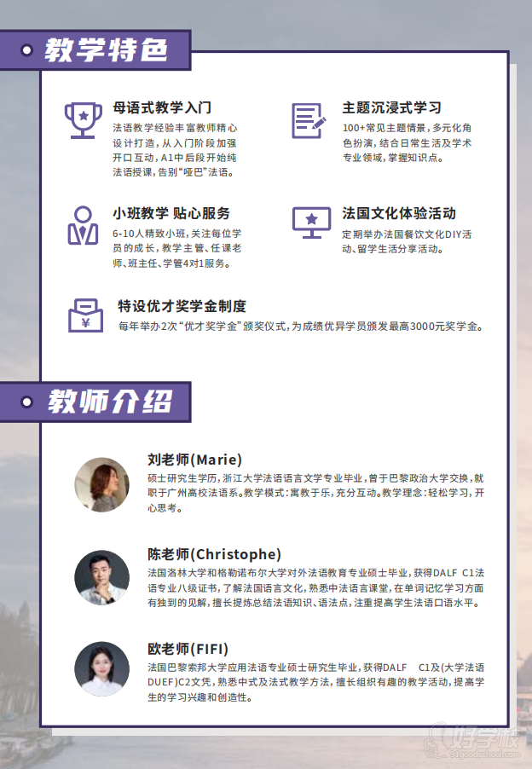Click the 陈老师(Christophe) name title
532x769 pixels.
coord(214,553)
